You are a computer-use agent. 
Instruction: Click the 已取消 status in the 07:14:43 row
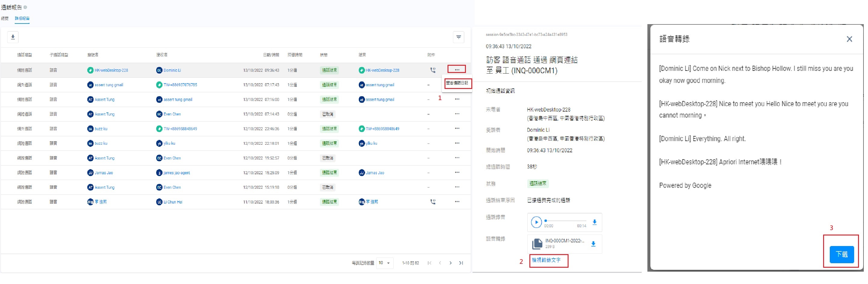coord(327,114)
